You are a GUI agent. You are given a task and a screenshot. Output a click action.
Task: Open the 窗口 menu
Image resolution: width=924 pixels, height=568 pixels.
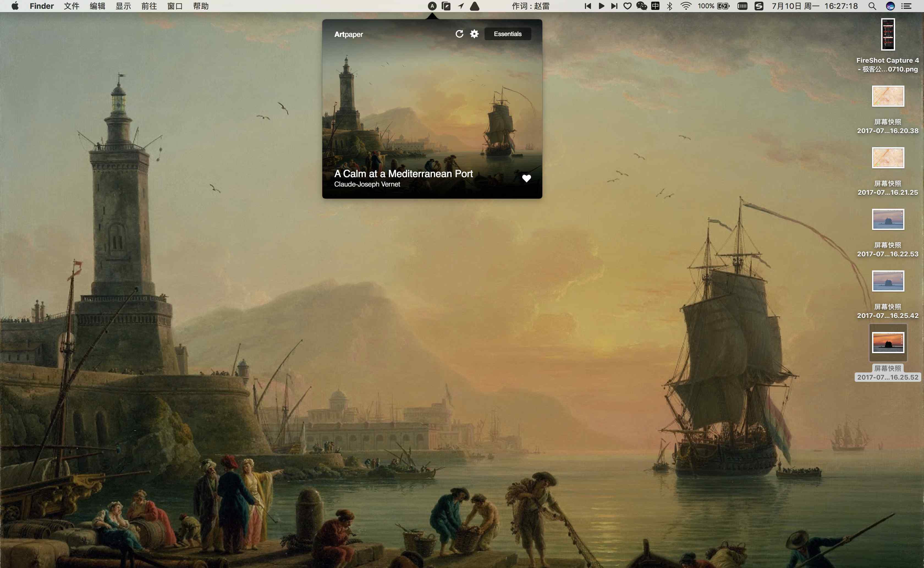click(x=175, y=6)
